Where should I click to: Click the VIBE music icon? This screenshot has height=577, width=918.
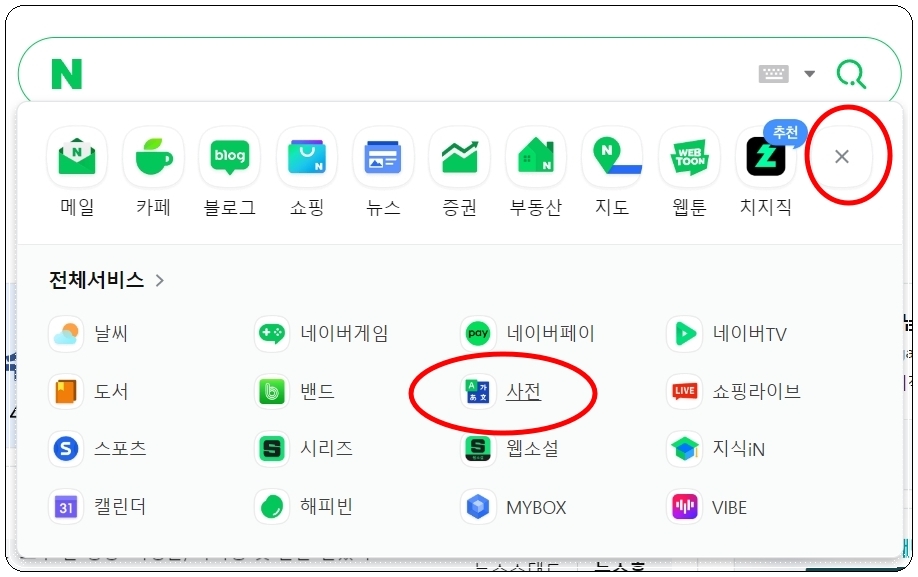click(684, 507)
